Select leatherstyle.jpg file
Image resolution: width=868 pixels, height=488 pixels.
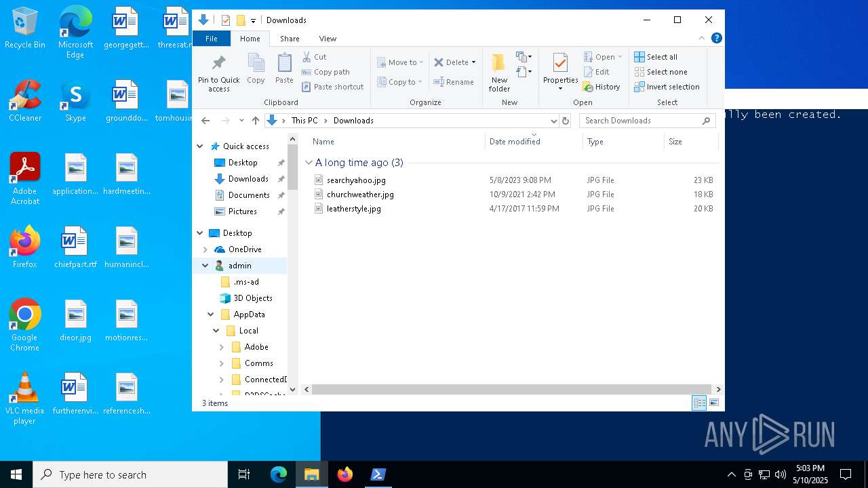[353, 209]
